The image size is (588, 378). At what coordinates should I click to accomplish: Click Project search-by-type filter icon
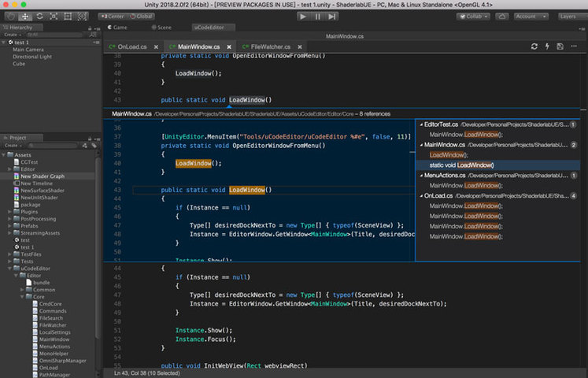85,145
